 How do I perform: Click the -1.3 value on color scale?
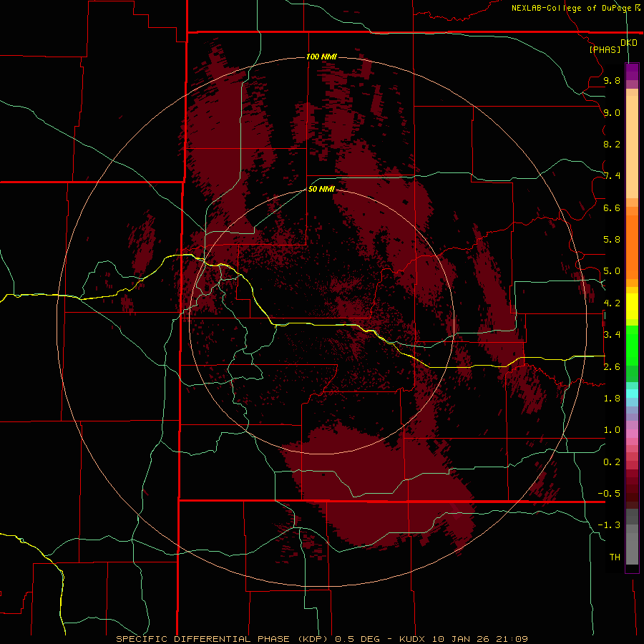(x=609, y=525)
